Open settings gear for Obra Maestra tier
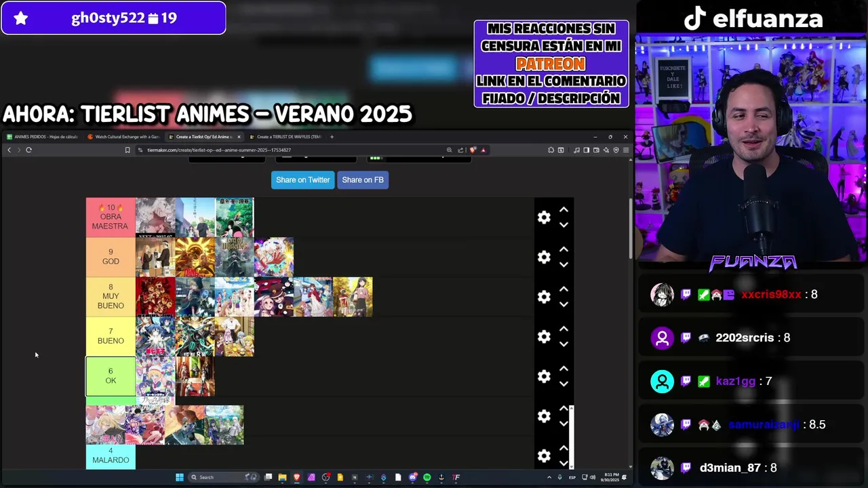The width and height of the screenshot is (868, 488). tap(544, 217)
